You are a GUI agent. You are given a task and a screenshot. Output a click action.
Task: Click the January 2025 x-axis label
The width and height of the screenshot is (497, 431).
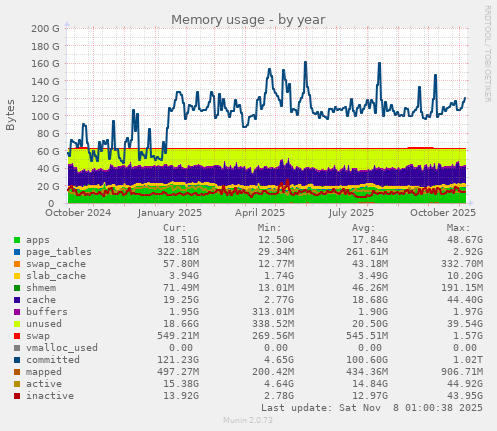click(x=170, y=213)
